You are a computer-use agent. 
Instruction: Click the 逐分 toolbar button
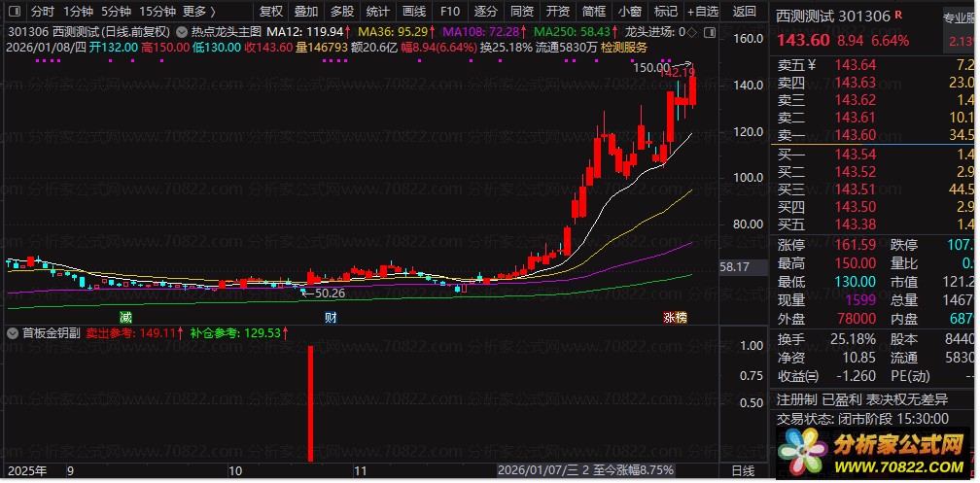pos(486,12)
